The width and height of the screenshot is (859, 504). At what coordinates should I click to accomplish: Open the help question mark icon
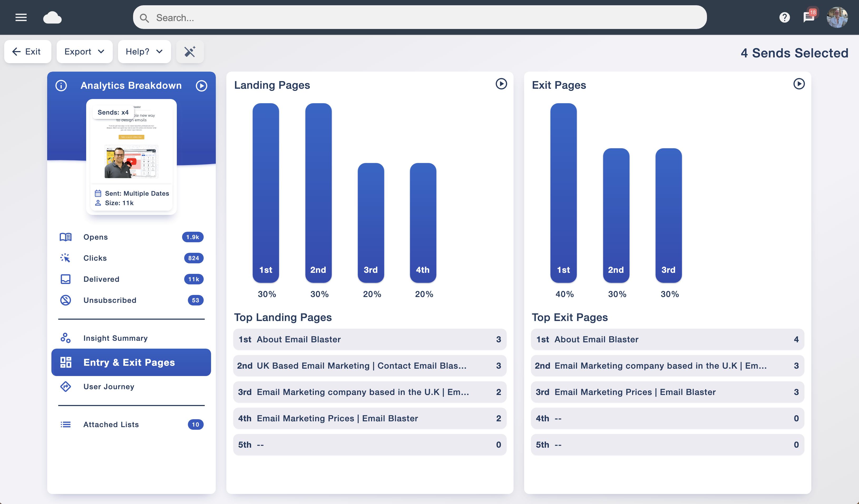(x=784, y=17)
